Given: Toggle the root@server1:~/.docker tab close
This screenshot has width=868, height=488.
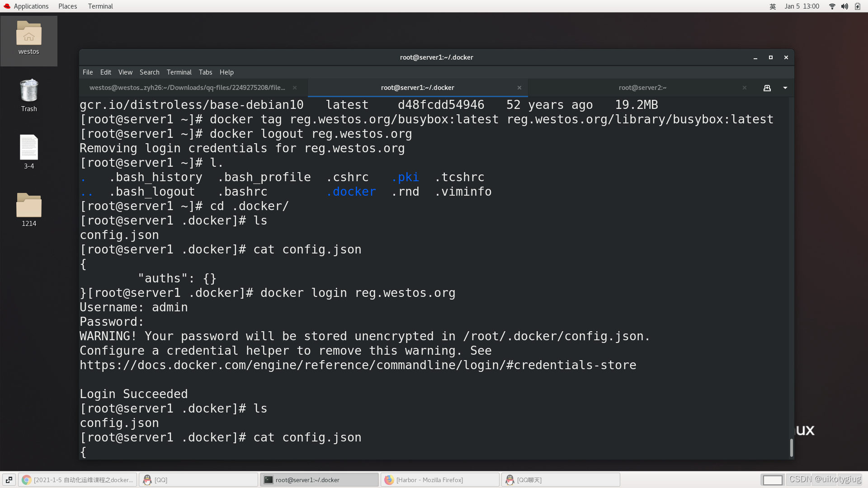Looking at the screenshot, I should tap(519, 88).
